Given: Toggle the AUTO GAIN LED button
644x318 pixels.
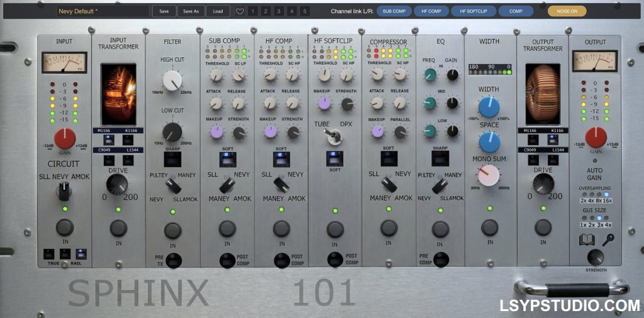Looking at the screenshot, I should [x=595, y=161].
